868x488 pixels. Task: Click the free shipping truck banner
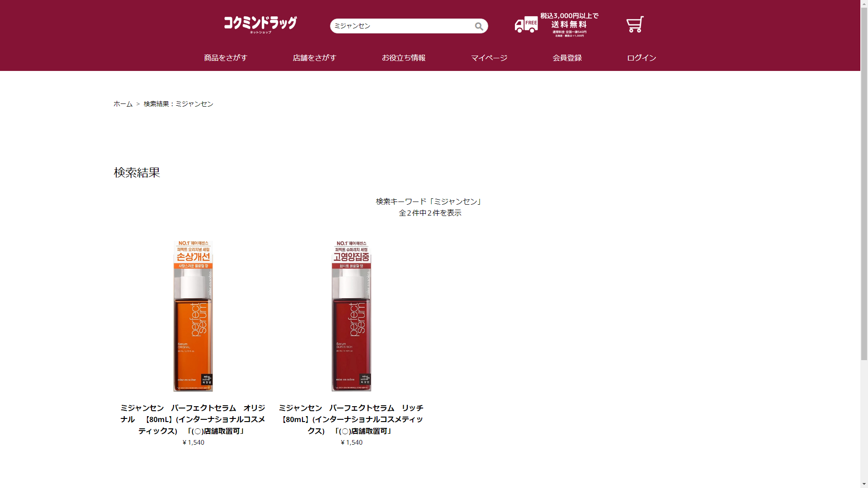pos(557,25)
